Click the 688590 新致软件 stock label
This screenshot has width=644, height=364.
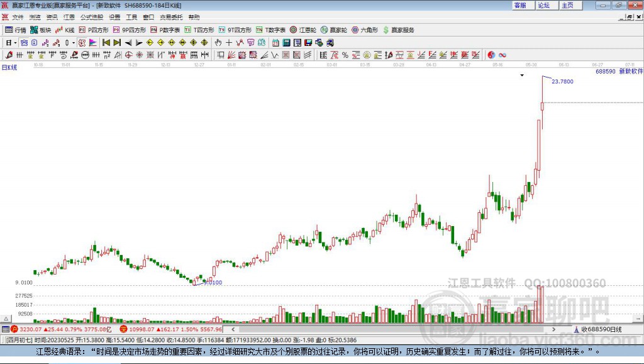pyautogui.click(x=619, y=71)
